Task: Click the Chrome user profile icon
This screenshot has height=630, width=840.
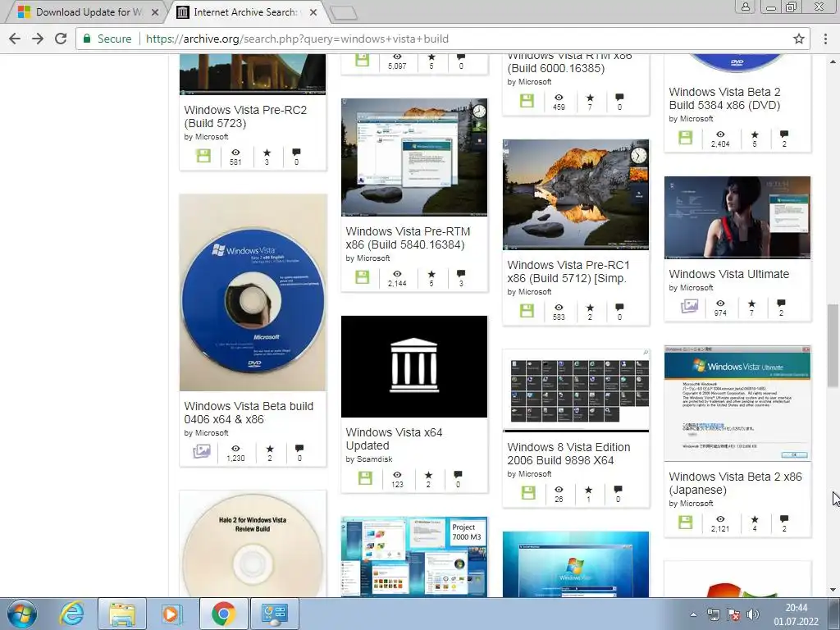Action: point(745,7)
